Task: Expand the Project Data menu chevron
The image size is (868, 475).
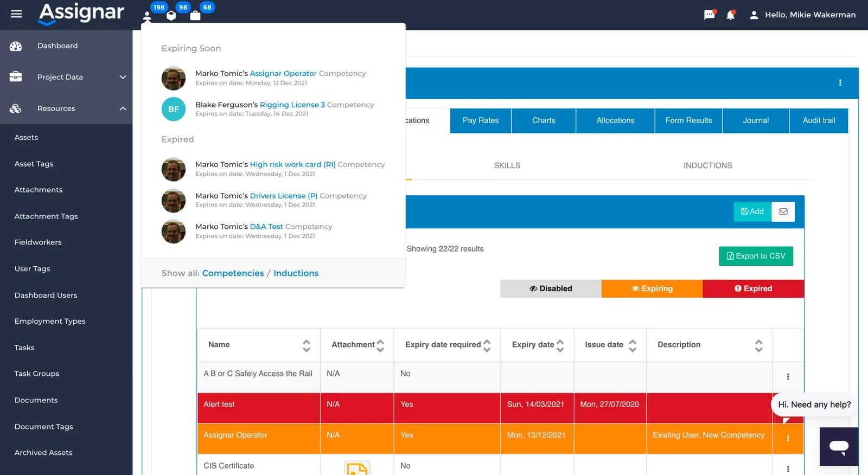Action: pyautogui.click(x=123, y=77)
